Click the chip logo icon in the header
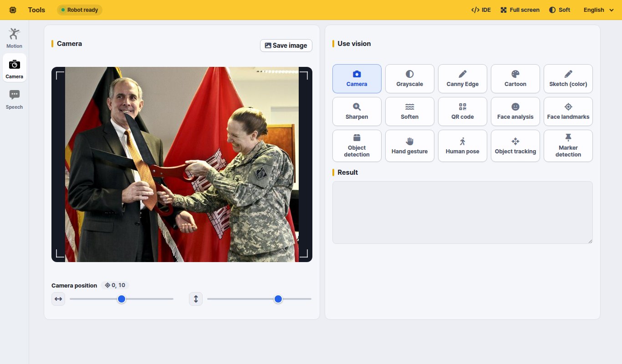 pyautogui.click(x=13, y=10)
